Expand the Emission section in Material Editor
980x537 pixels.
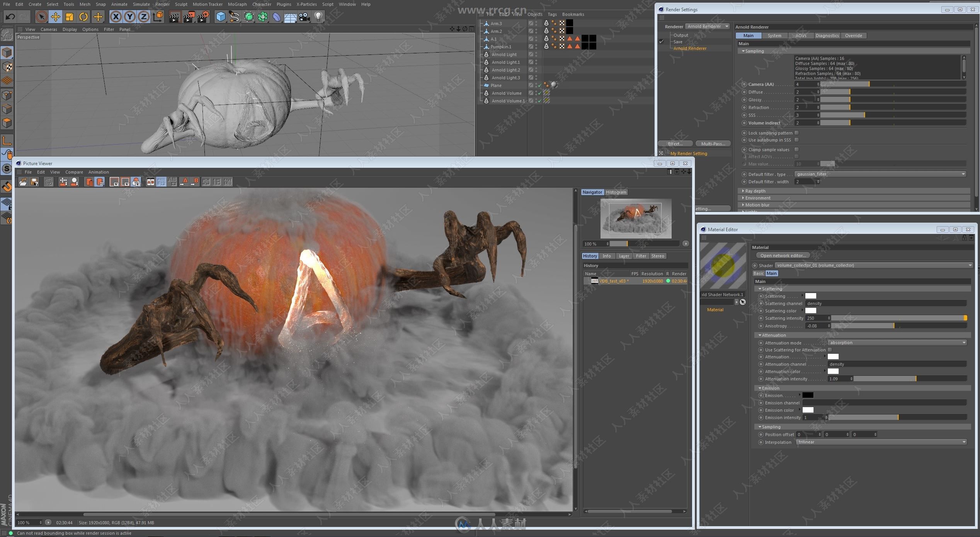(x=761, y=387)
